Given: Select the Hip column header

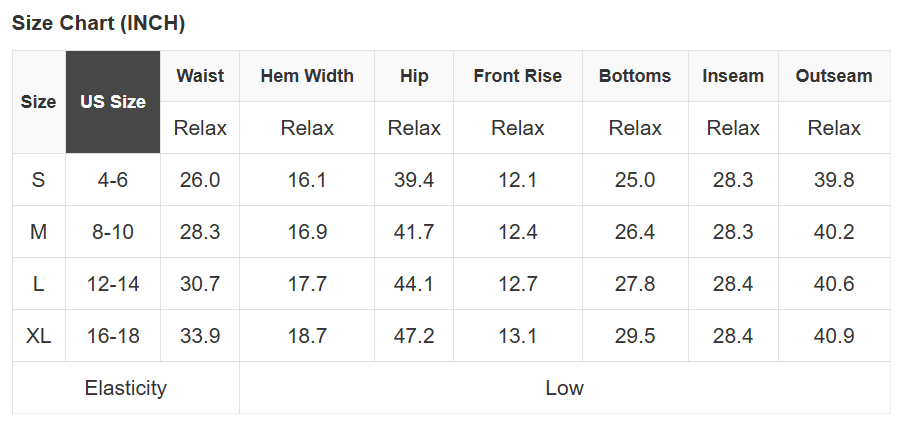Looking at the screenshot, I should pos(414,76).
